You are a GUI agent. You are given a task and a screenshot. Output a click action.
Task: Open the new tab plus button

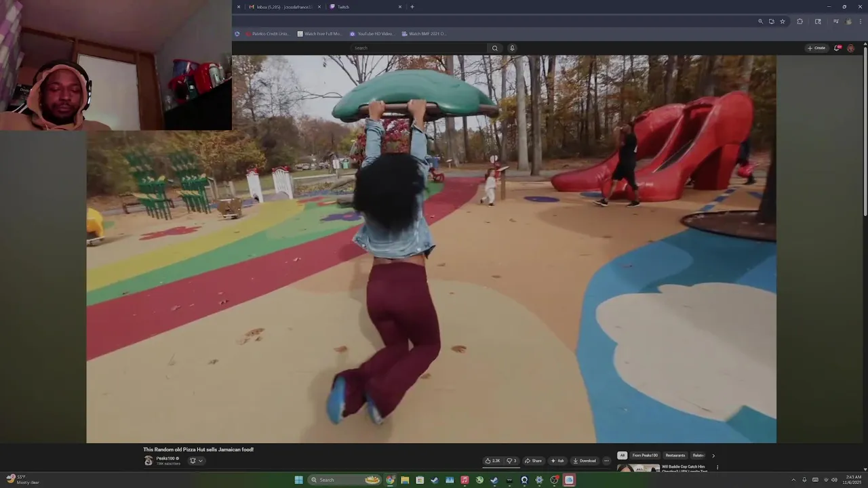[412, 7]
